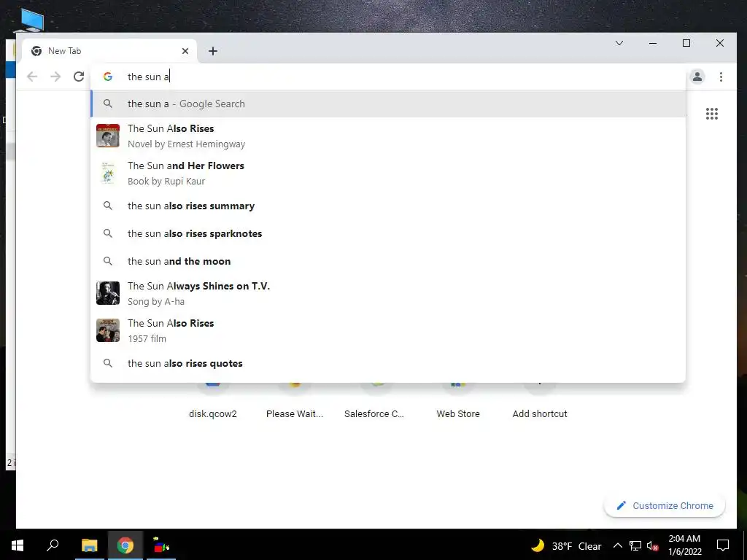This screenshot has height=560, width=747.
Task: Click the colorful blocks taskbar app icon
Action: pos(161,545)
